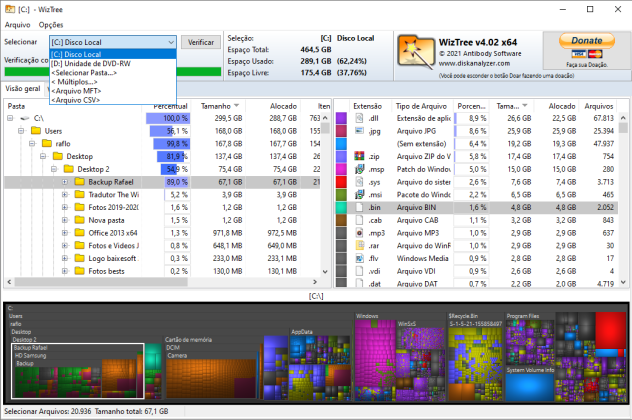This screenshot has width=632, height=420.
Task: Click the Nova pasta folder icon
Action: [x=80, y=220]
